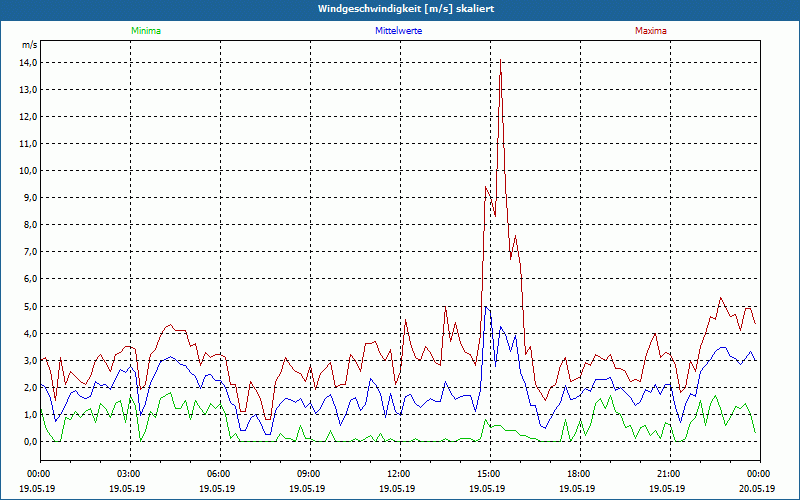Image resolution: width=800 pixels, height=500 pixels.
Task: Click the 14,0 y-axis value
Action: [28, 63]
